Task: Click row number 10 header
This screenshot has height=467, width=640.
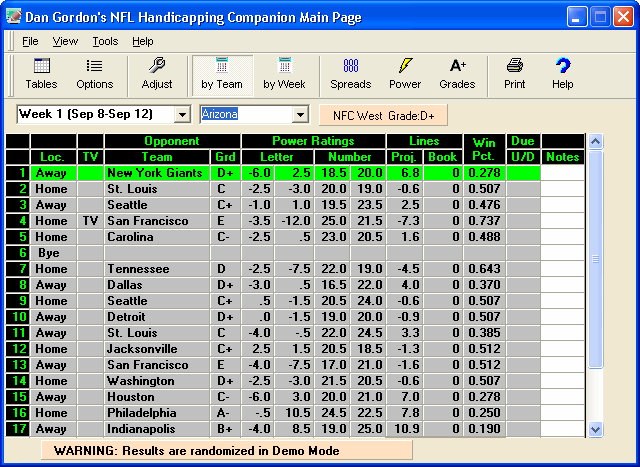Action: click(x=18, y=317)
